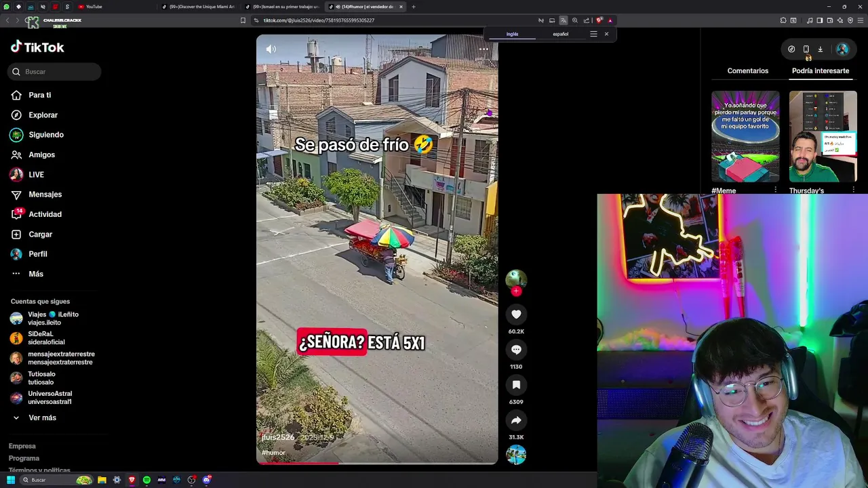Viewport: 868px width, 488px height.
Task: Click zoom magnifier icon in address bar
Action: (x=575, y=20)
